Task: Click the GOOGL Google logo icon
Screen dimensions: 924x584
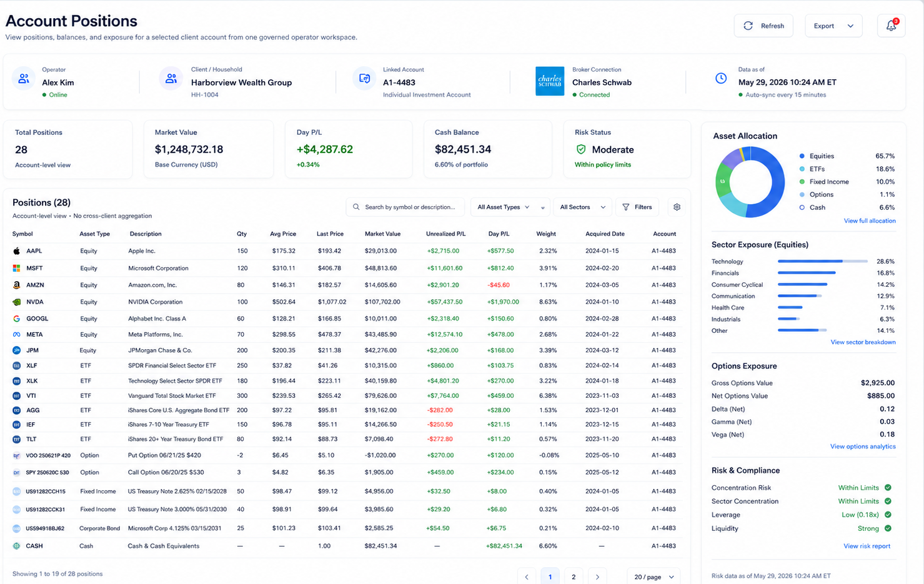Action: pyautogui.click(x=17, y=319)
